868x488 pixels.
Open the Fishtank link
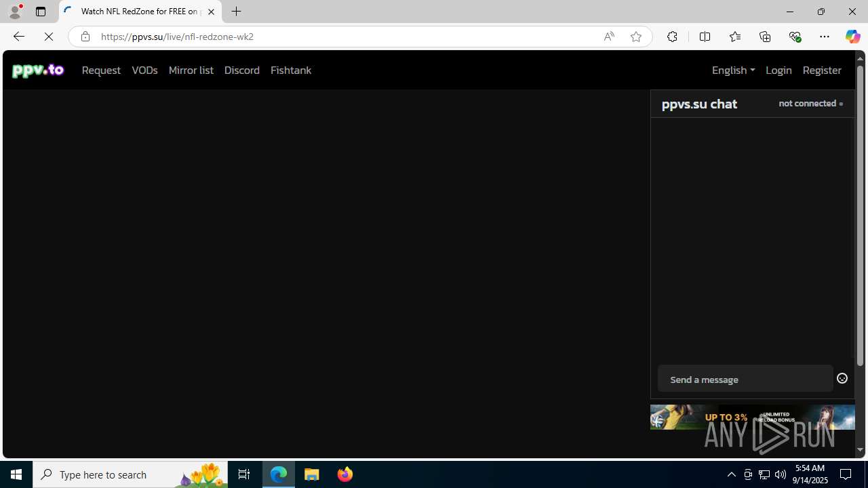291,70
